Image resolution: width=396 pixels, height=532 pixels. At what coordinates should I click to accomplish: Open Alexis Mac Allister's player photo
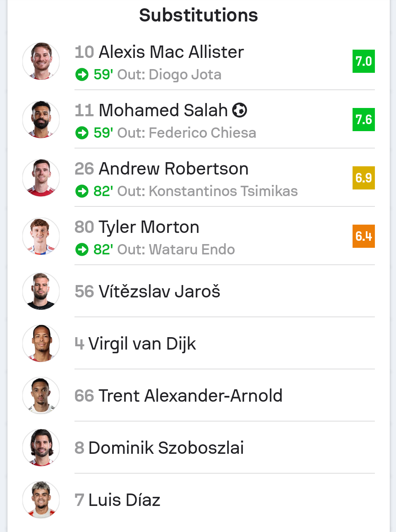[x=41, y=61]
